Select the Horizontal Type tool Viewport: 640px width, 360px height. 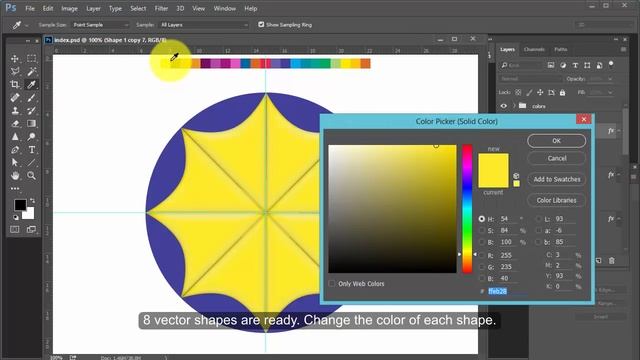(x=31, y=150)
